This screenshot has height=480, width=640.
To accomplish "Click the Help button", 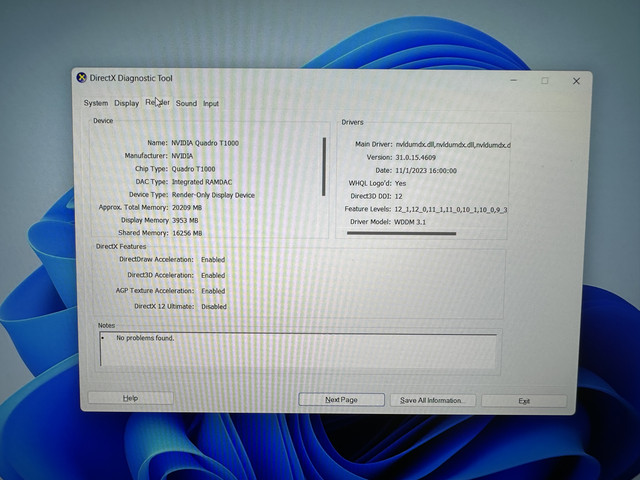I will pos(130,398).
